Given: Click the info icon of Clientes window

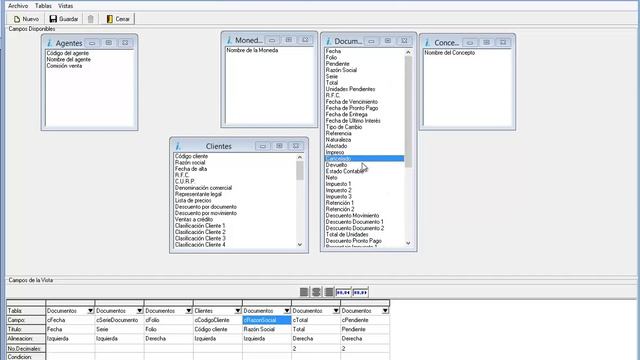Looking at the screenshot, I should [178, 146].
